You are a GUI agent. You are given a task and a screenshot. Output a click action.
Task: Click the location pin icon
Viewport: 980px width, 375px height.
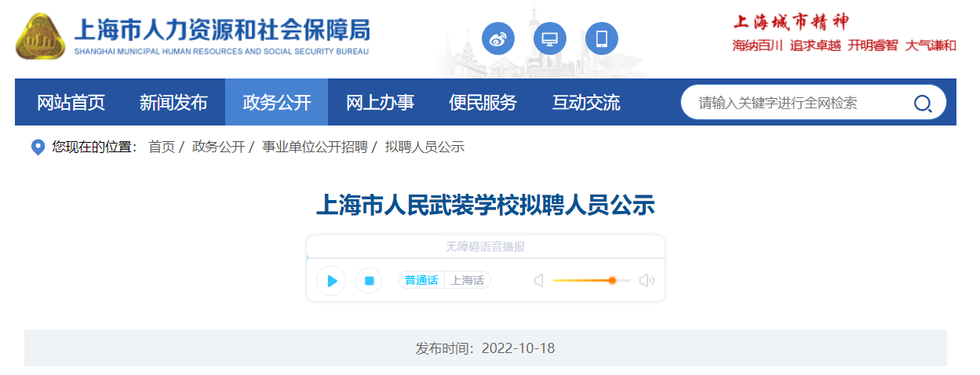(38, 147)
